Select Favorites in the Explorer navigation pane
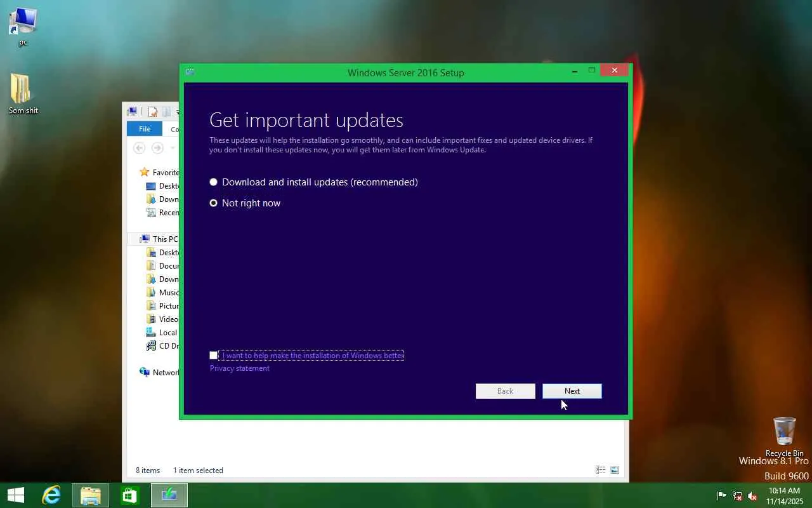 click(x=159, y=173)
